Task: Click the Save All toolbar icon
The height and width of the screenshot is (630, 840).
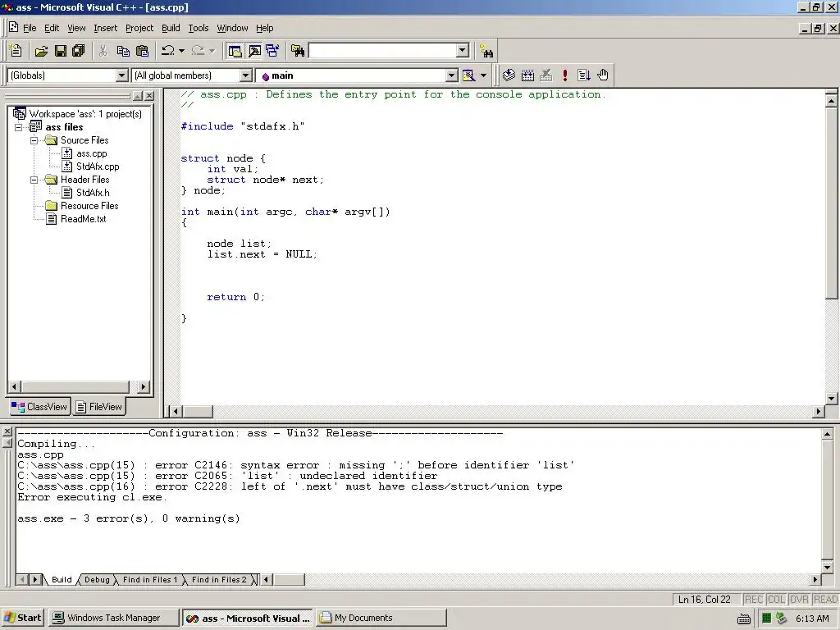Action: click(x=78, y=51)
